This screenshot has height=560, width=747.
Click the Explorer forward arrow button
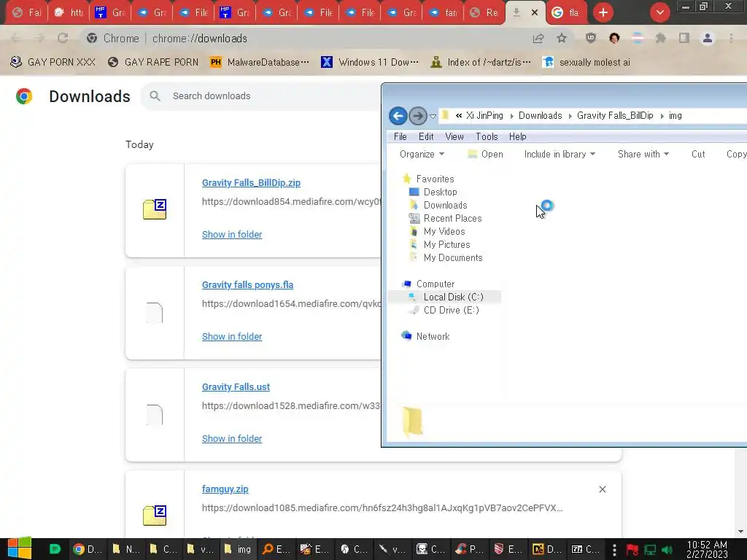coord(418,116)
